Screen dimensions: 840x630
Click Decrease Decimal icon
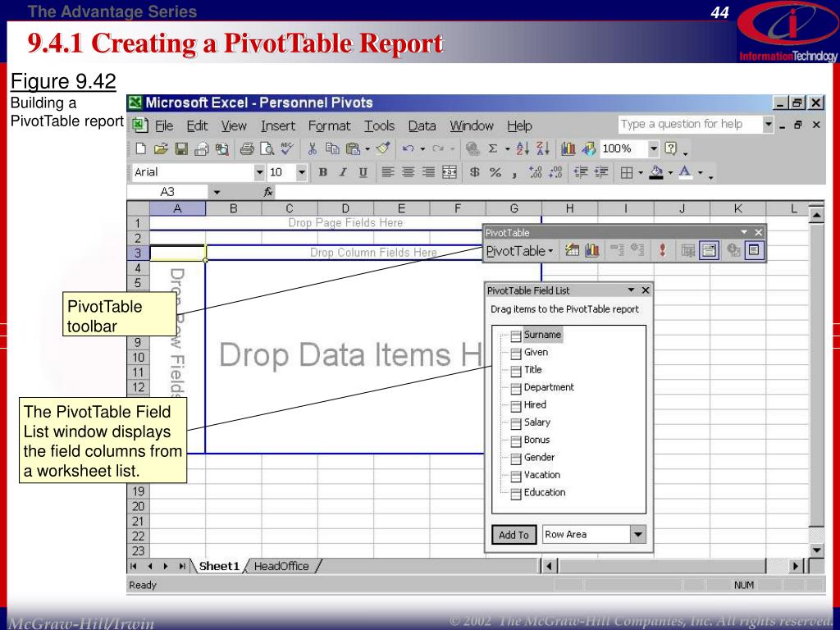555,172
